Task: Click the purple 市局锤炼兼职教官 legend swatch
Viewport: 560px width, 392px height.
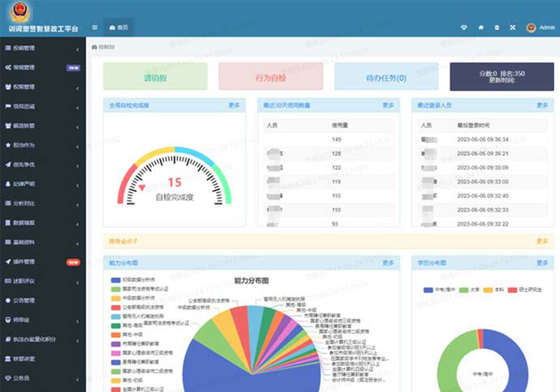Action: click(x=116, y=344)
